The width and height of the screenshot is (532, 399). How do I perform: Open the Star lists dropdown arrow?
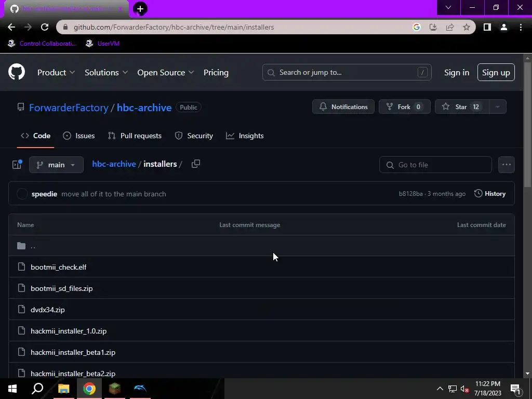[497, 107]
